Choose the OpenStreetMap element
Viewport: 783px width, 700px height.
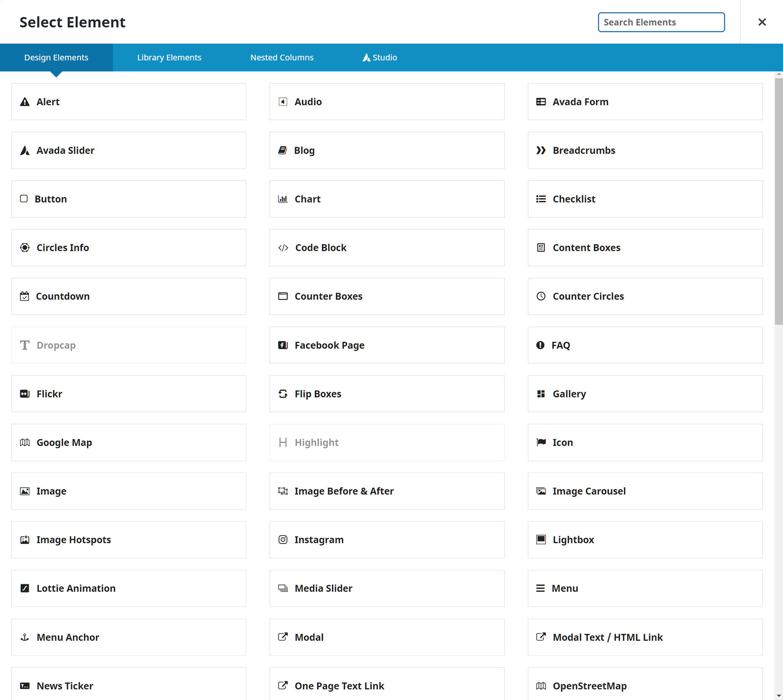[645, 684]
